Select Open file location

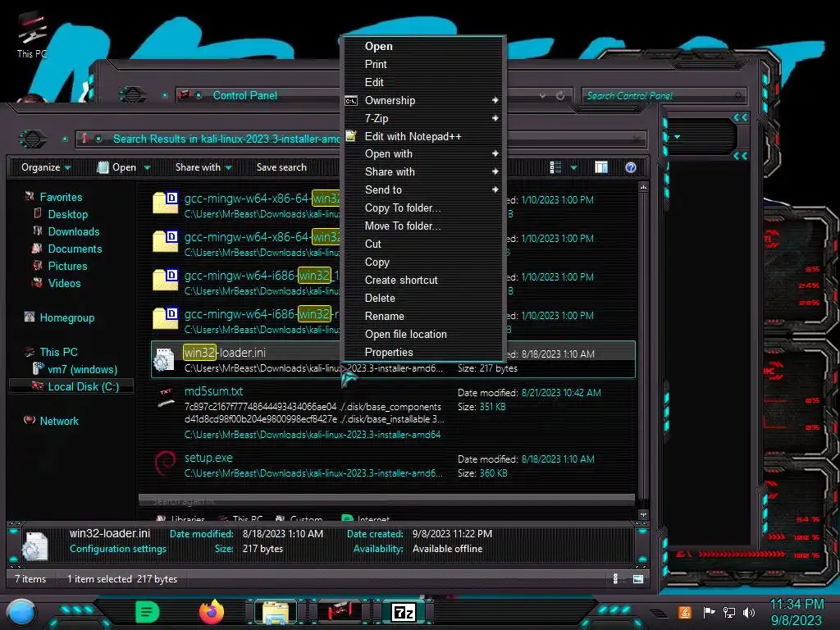pos(424,335)
